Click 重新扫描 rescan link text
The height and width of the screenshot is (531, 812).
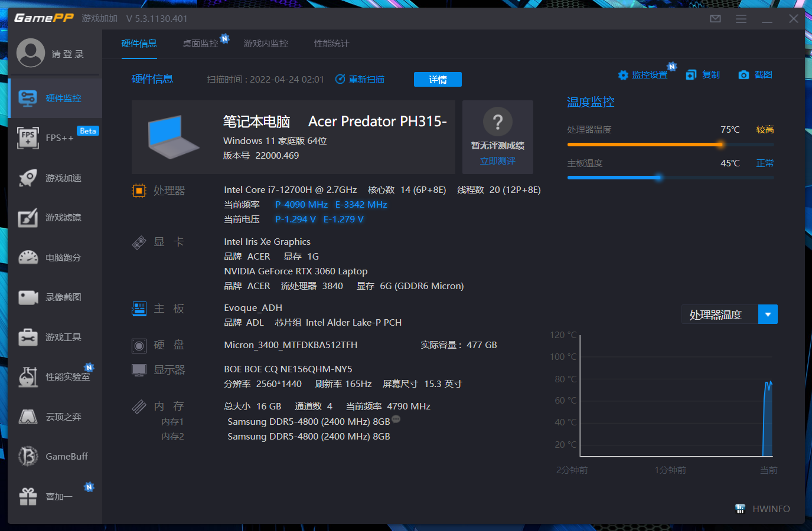tap(367, 79)
